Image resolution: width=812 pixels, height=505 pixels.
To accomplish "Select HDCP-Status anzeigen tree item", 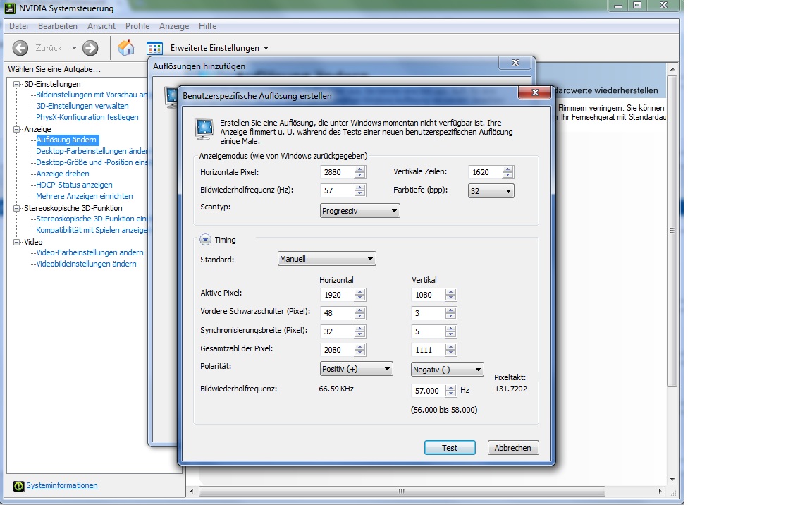I will point(74,185).
